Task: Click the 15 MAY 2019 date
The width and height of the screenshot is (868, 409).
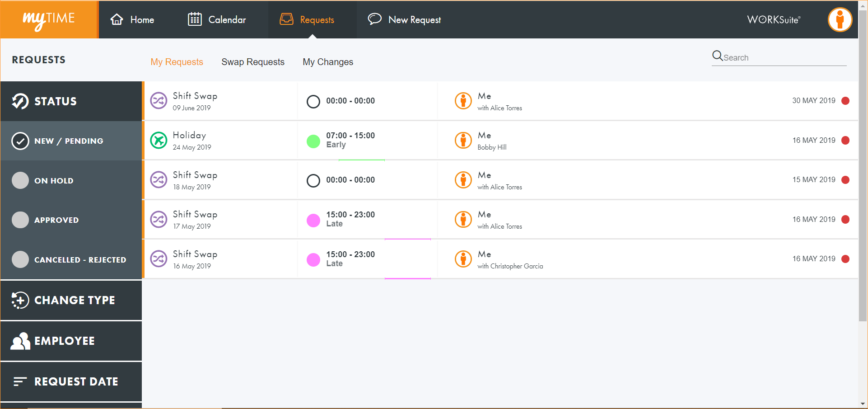Action: pos(814,180)
